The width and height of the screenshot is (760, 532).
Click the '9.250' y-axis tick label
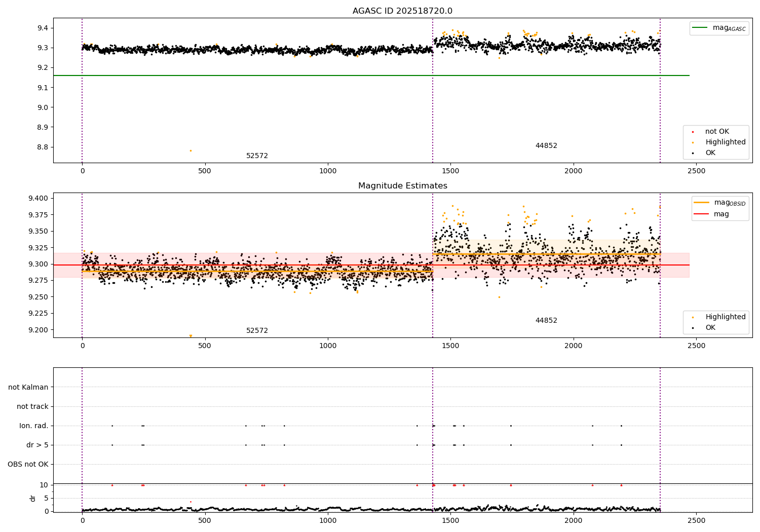point(38,297)
